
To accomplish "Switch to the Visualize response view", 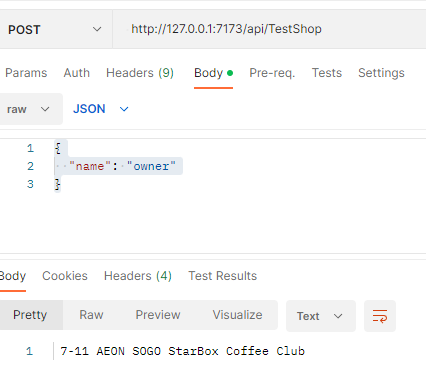I will coord(237,315).
